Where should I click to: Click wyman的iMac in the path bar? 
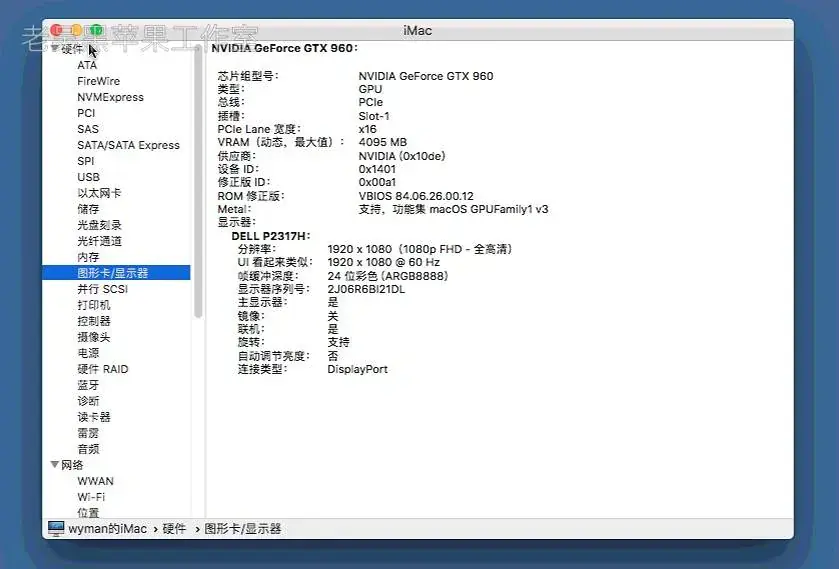pyautogui.click(x=108, y=529)
